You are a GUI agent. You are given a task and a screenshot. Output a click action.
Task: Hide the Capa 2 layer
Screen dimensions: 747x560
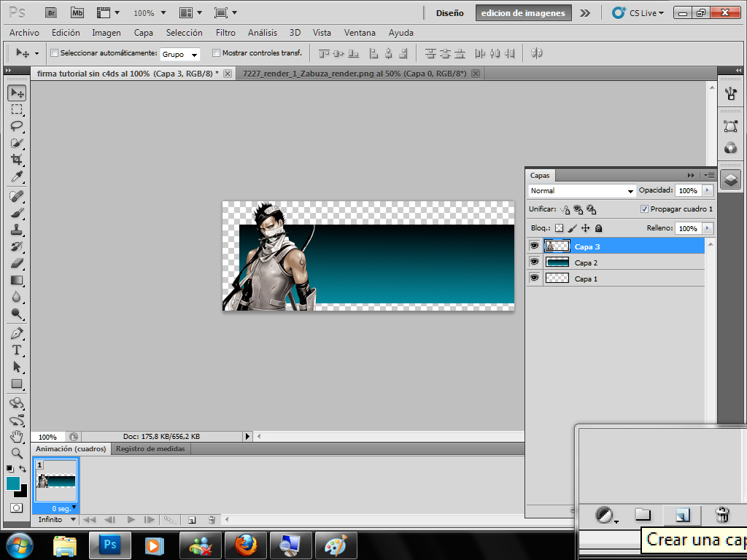535,262
